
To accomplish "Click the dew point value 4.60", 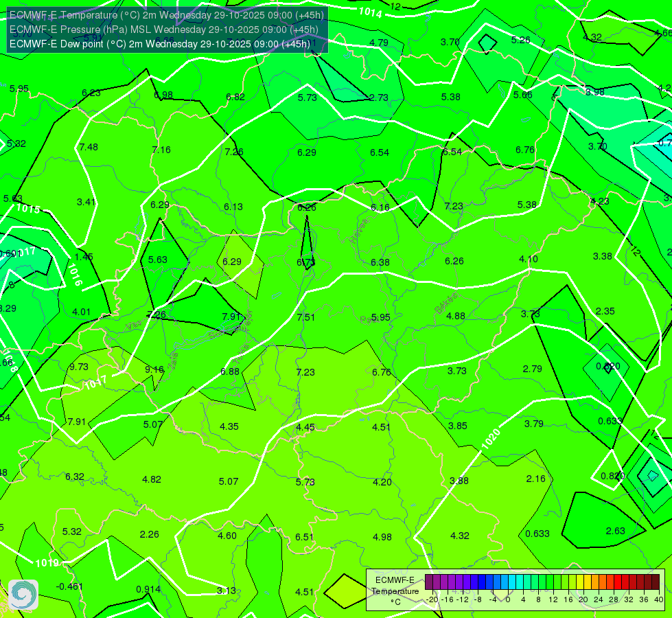I will coord(227,536).
